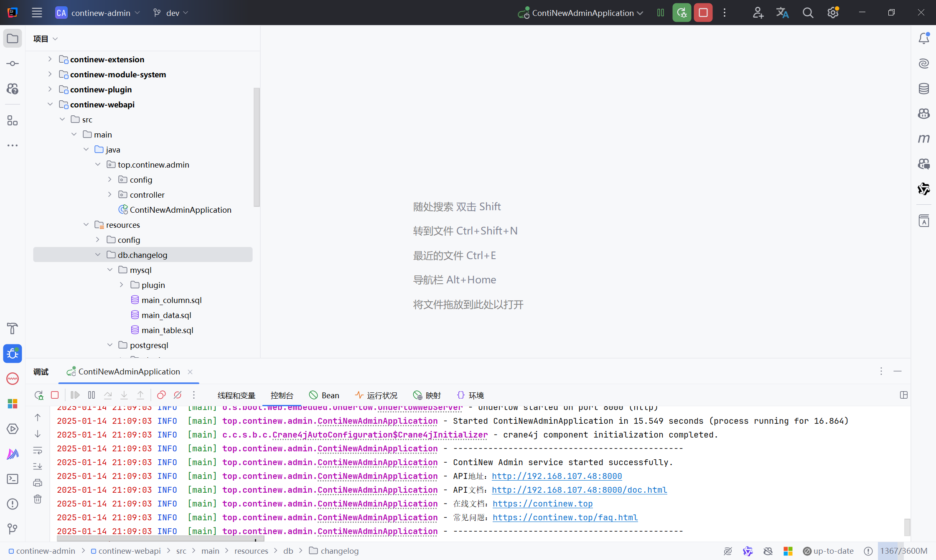Image resolution: width=936 pixels, height=560 pixels.
Task: View breakpoints in debug toolbar
Action: click(x=161, y=395)
